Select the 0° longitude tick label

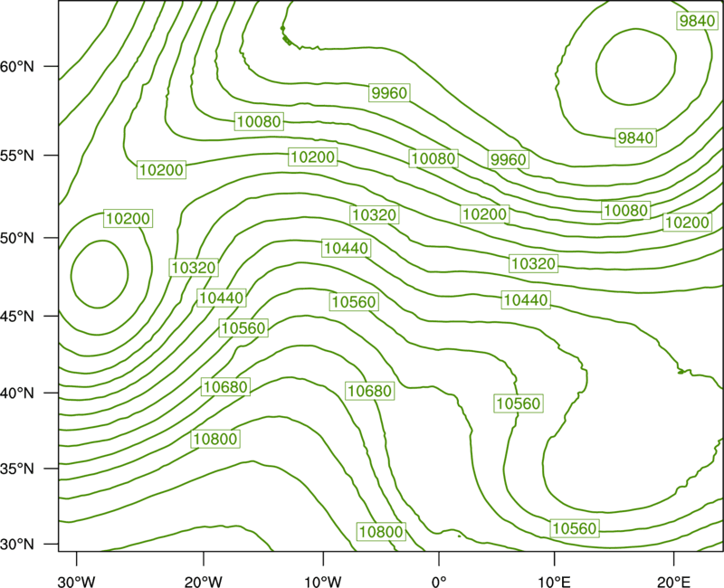[439, 582]
